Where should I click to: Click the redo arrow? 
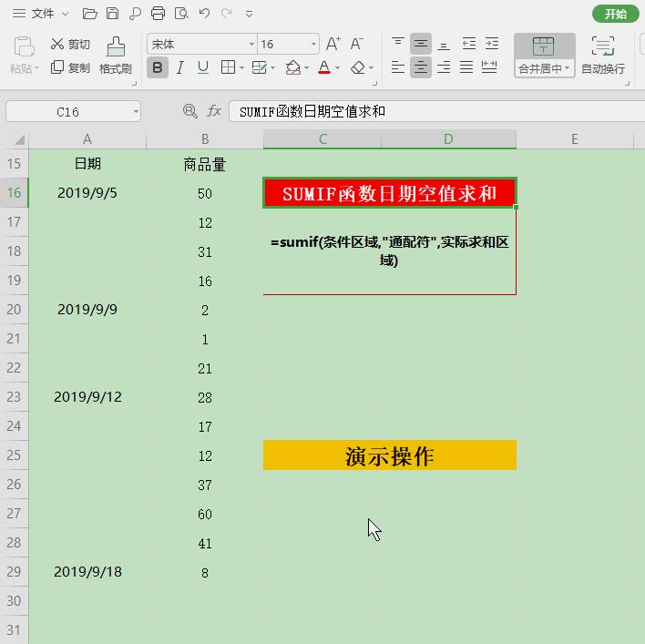[226, 14]
